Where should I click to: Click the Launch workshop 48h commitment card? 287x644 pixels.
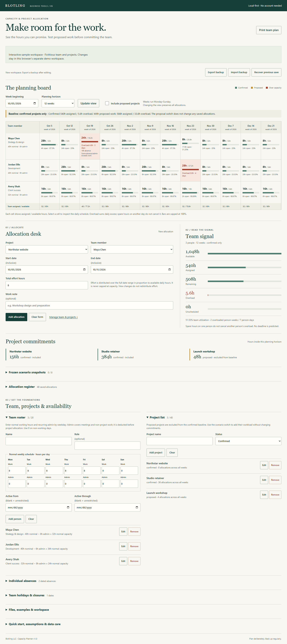(x=235, y=354)
